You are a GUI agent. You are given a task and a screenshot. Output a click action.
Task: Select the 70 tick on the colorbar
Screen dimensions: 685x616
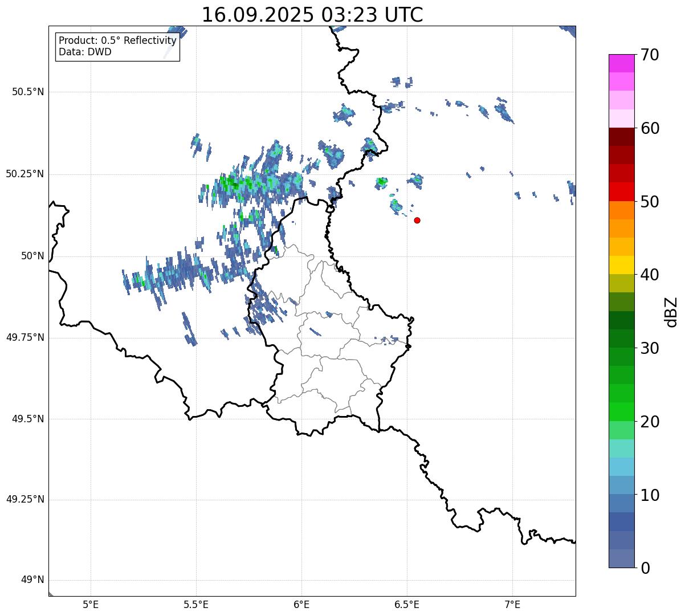(646, 55)
